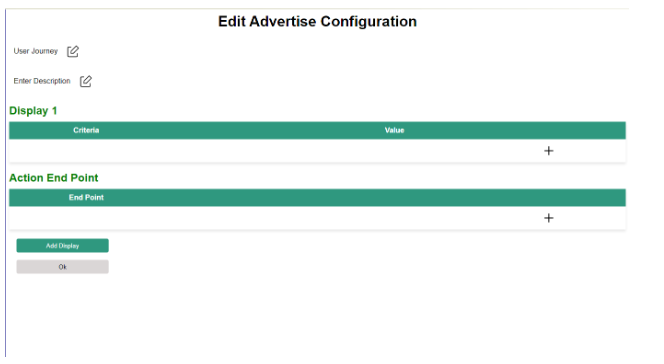Click the Enter Description label text

(42, 81)
